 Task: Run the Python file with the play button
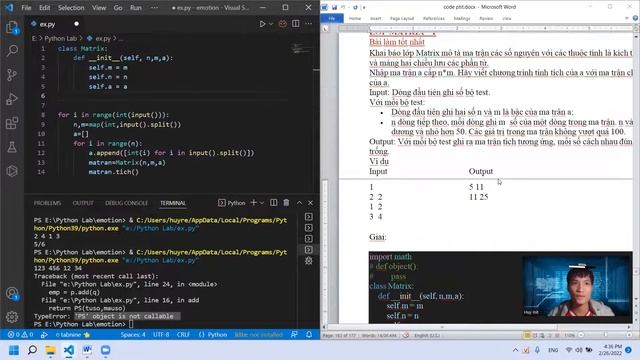click(262, 24)
